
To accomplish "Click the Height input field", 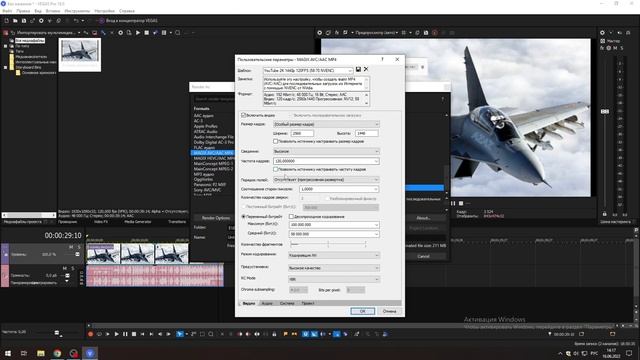I will pyautogui.click(x=367, y=133).
